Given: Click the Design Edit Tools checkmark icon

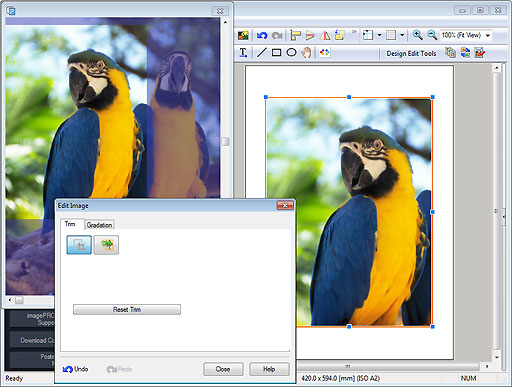Looking at the screenshot, I should point(480,53).
